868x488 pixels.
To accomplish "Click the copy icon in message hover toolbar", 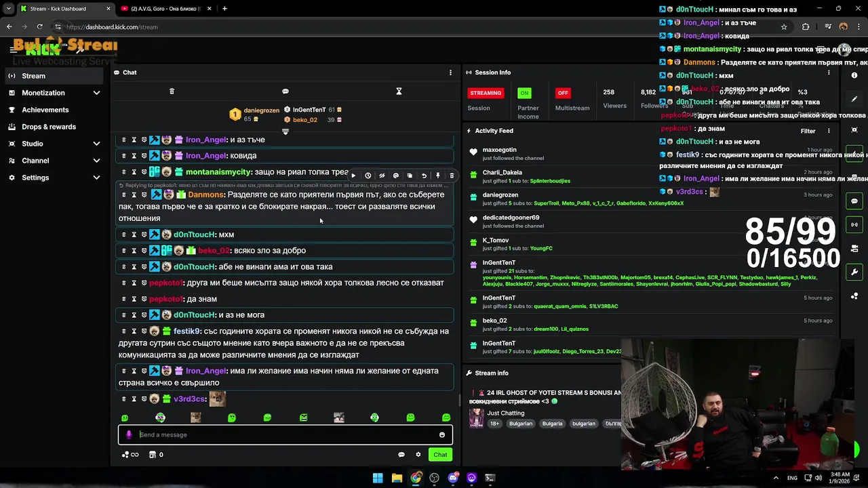I will [410, 176].
